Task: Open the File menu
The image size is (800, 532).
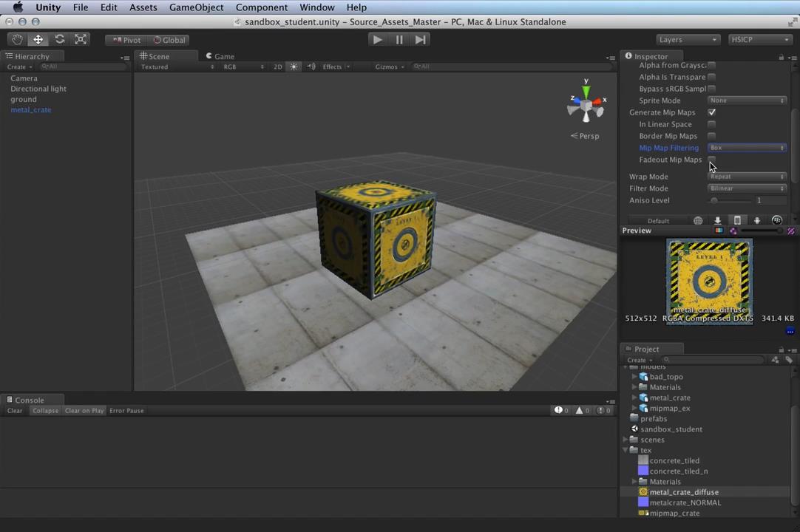Action: click(x=81, y=7)
